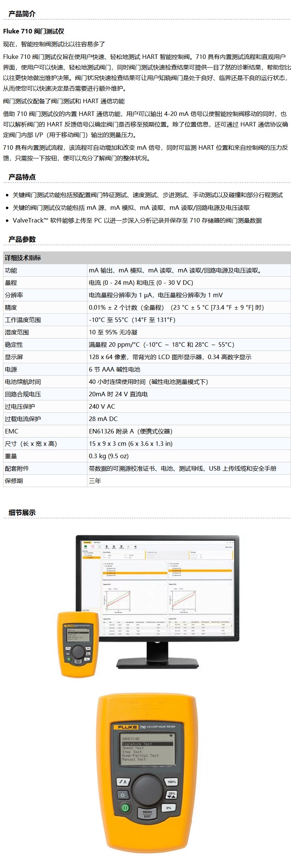The image size is (291, 868).
Task: Click the 显示屏 row label
Action: 14,357
